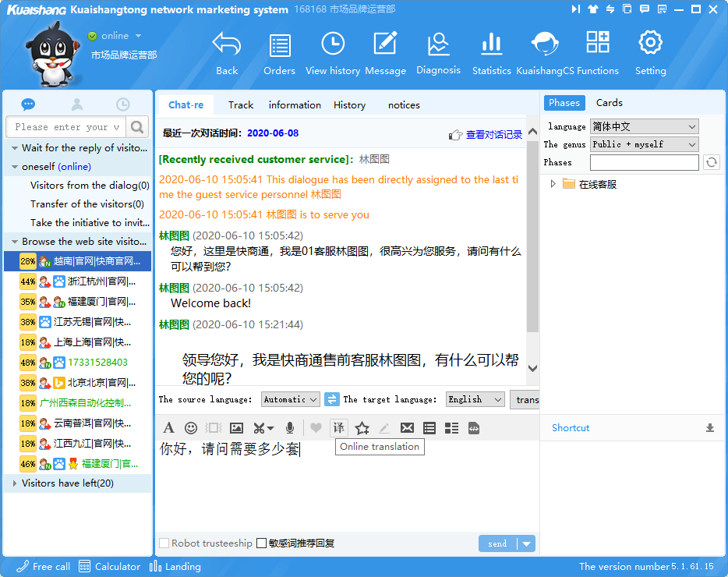728x577 pixels.
Task: Select the chat bubble sidebar tab icon
Action: (28, 104)
